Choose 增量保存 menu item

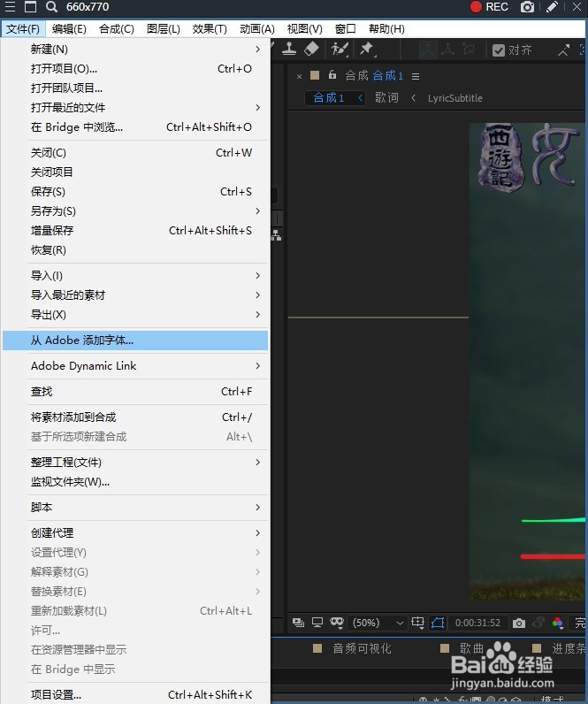(x=135, y=230)
